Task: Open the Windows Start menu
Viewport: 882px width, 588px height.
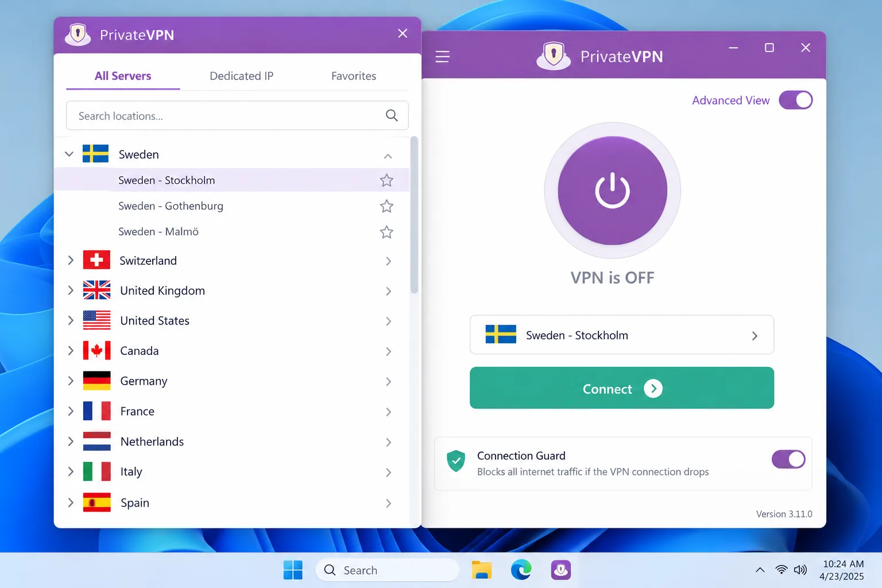Action: 293,570
